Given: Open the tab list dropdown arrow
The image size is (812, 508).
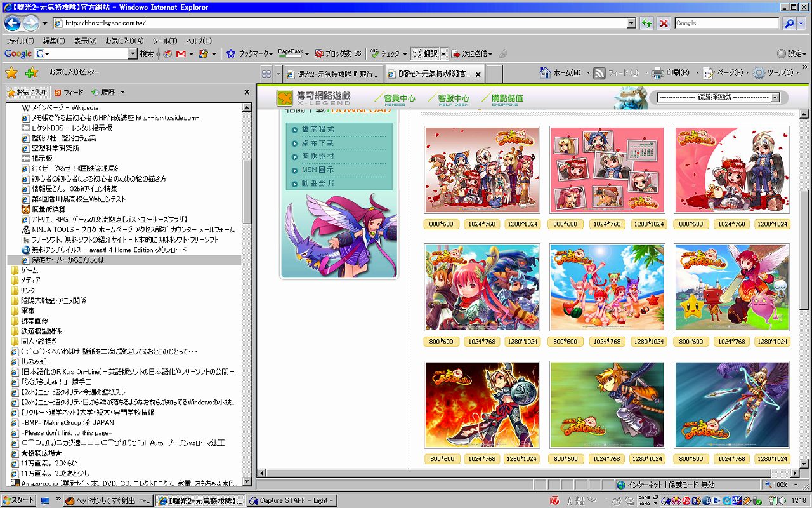Looking at the screenshot, I should click(x=277, y=74).
